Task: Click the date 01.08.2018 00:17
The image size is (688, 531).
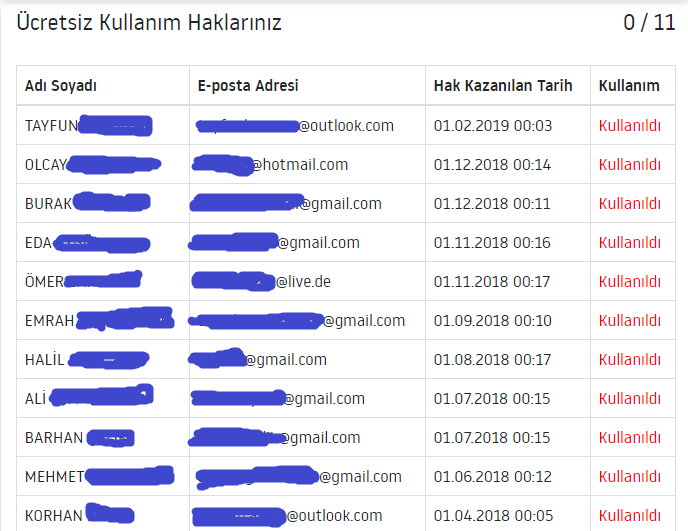Action: click(x=492, y=359)
